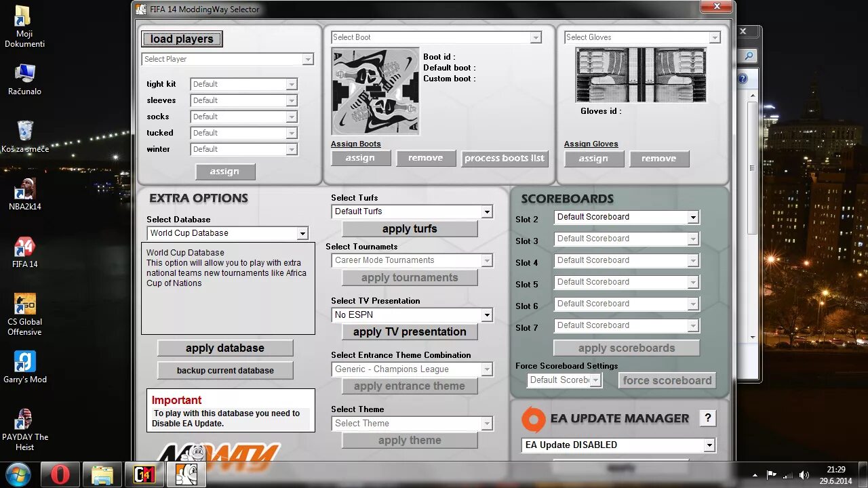Viewport: 868px width, 488px height.
Task: Open the socks dropdown
Action: pyautogui.click(x=244, y=117)
